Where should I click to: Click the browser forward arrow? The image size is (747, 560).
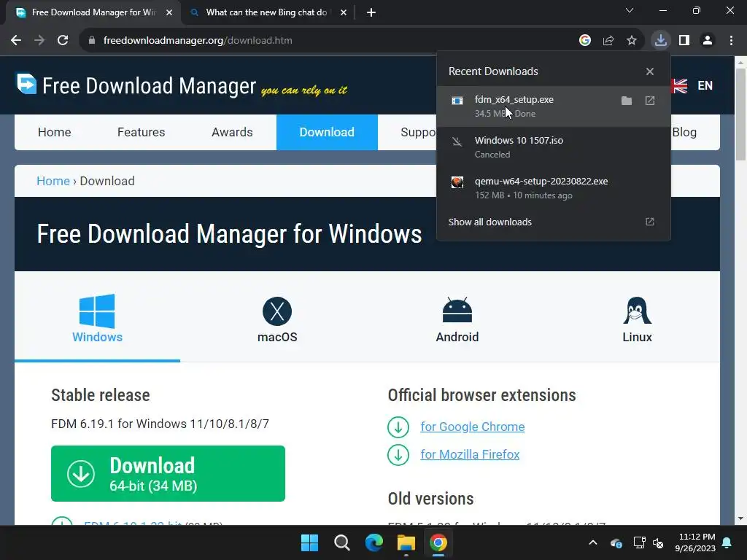(x=39, y=41)
